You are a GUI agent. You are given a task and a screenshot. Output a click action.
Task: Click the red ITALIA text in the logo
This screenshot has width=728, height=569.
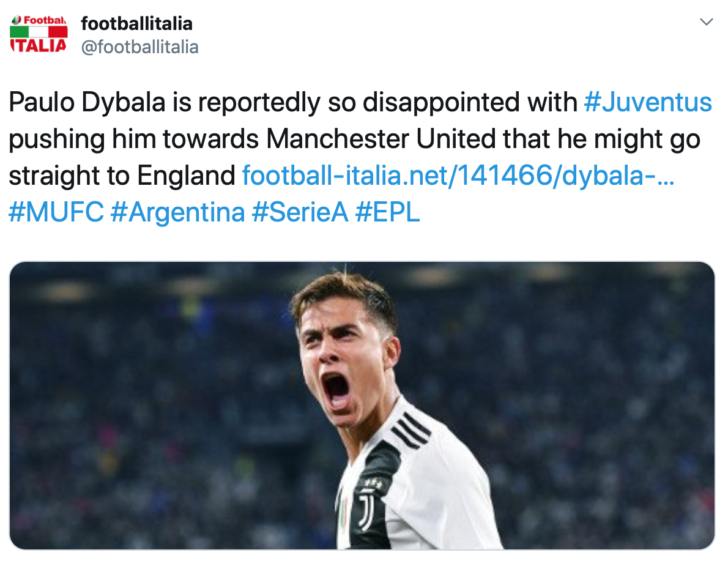[x=39, y=45]
